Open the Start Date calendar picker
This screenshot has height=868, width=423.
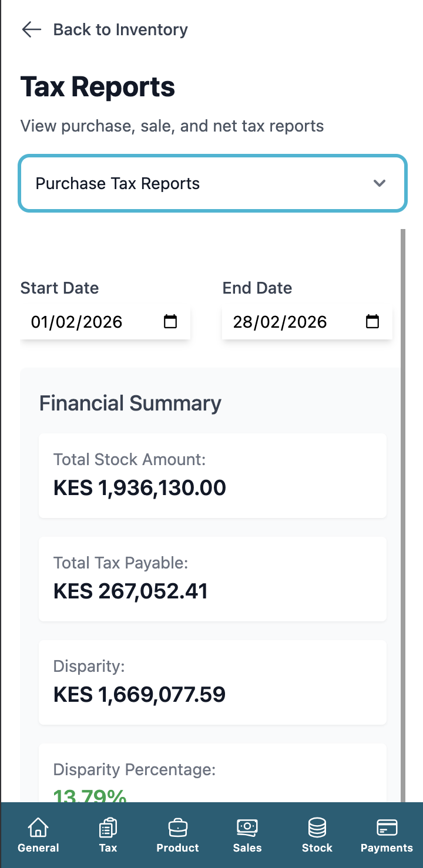point(170,322)
